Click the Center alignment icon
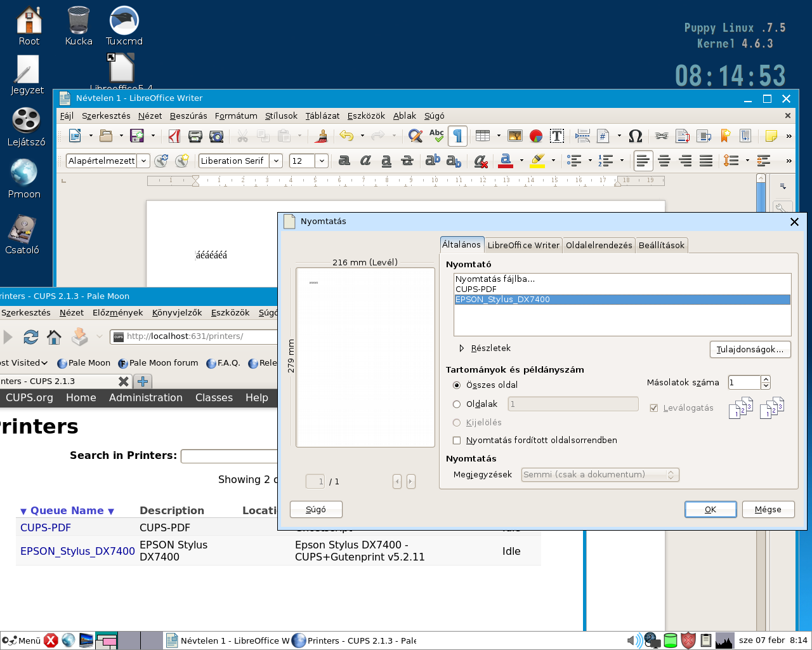The height and width of the screenshot is (650, 812). point(664,161)
